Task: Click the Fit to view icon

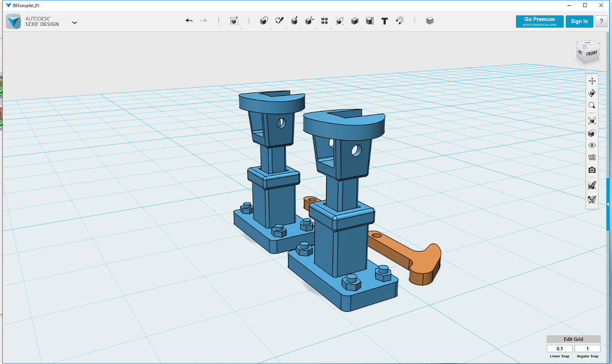Action: point(592,121)
